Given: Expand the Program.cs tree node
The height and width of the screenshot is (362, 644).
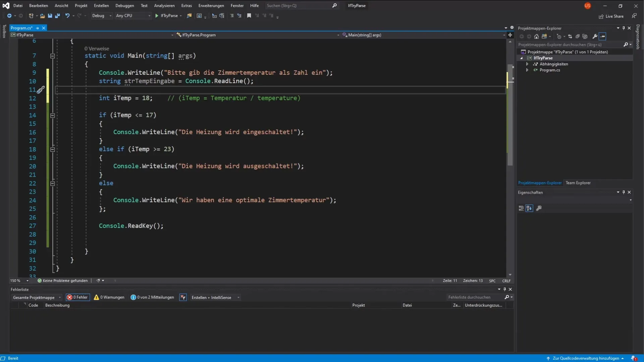Looking at the screenshot, I should coord(527,70).
